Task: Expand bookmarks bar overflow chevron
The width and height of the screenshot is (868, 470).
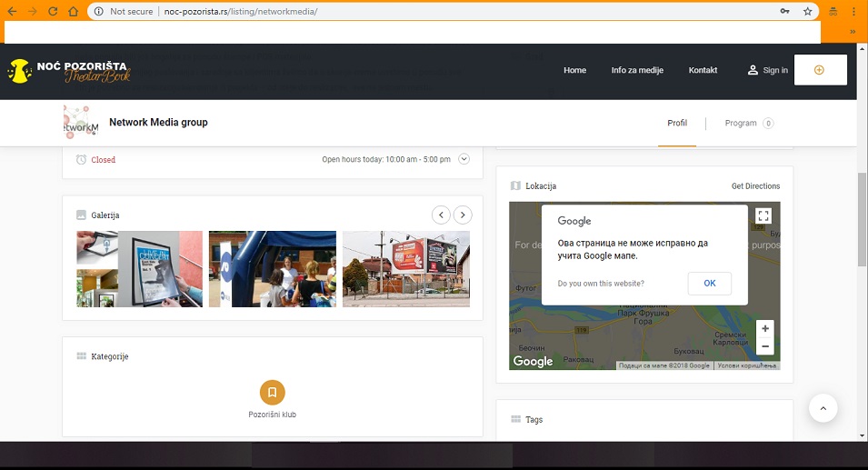Action: (853, 32)
